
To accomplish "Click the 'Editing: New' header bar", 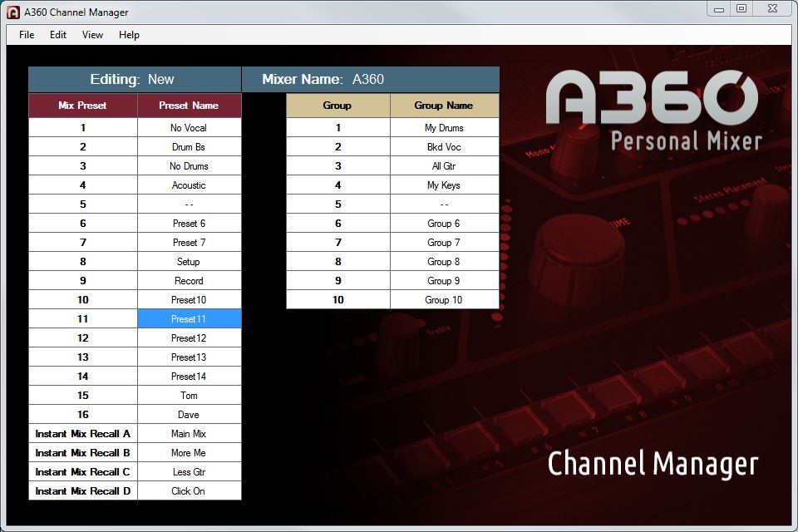I will click(135, 80).
